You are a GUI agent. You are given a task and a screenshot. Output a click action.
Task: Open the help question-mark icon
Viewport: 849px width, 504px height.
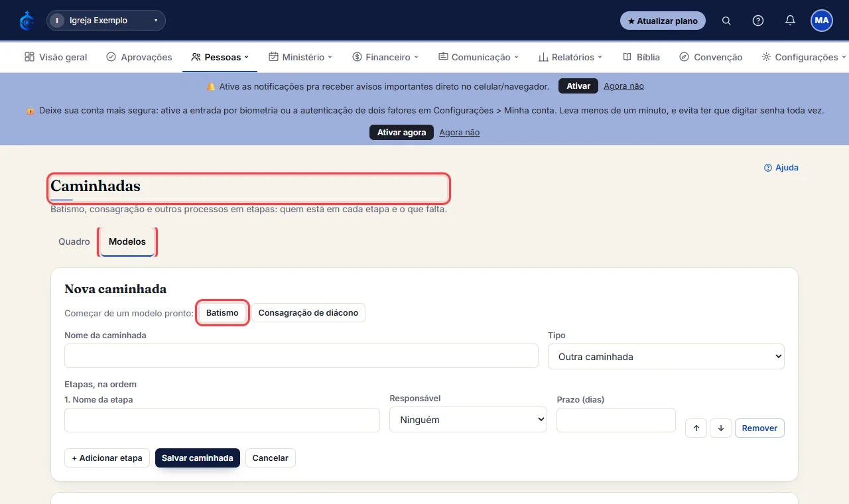pos(758,21)
